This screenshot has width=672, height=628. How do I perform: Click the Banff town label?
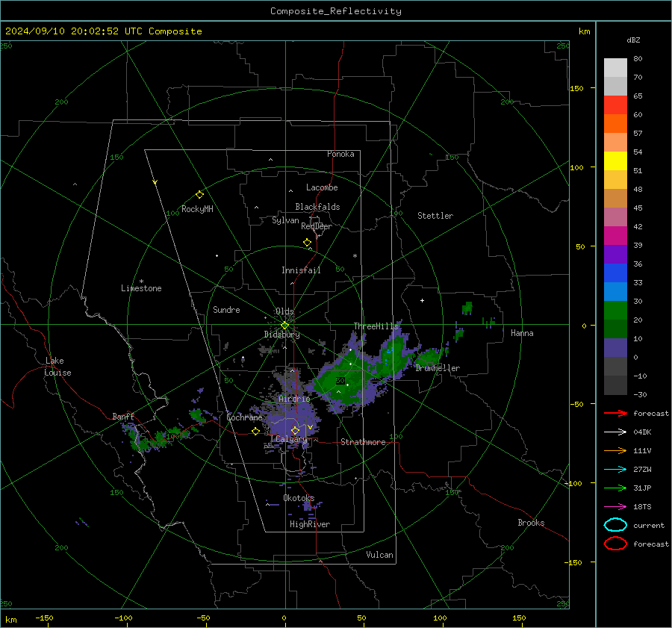click(123, 416)
